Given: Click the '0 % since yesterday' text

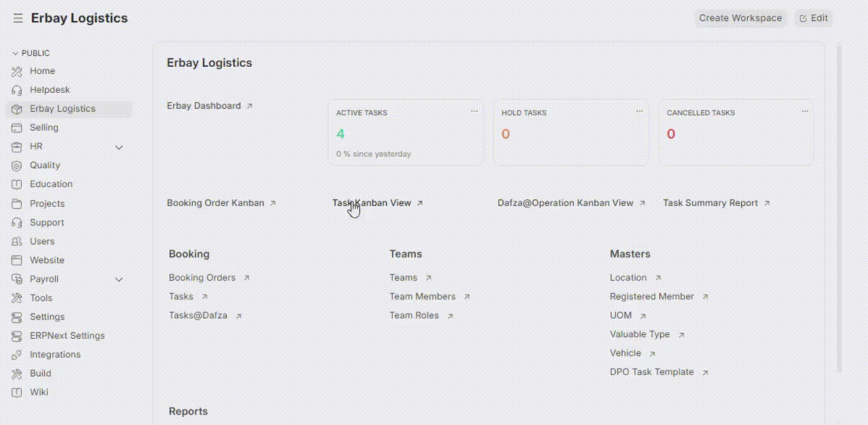Looking at the screenshot, I should pos(374,154).
